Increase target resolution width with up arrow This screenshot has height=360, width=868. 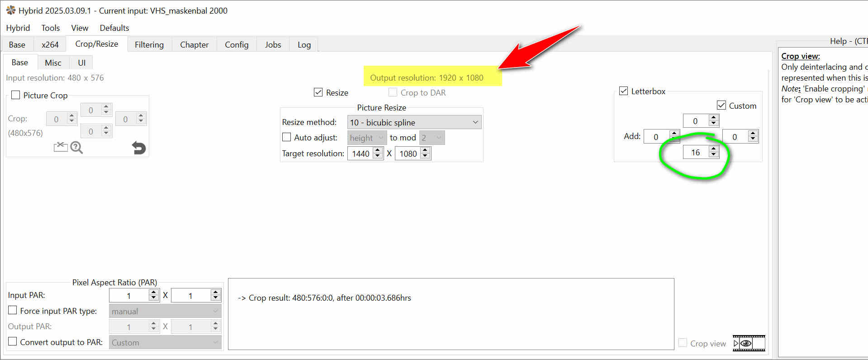tap(378, 150)
